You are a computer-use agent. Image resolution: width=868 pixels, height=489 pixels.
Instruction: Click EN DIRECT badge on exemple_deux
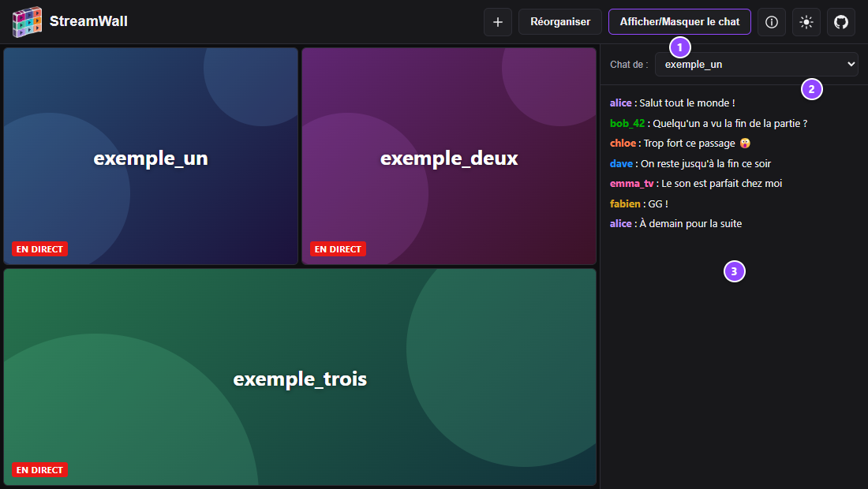coord(338,249)
